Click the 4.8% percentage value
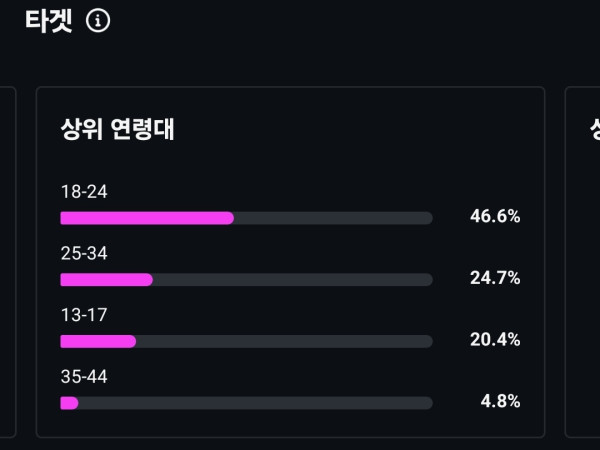This screenshot has width=600, height=450. point(500,402)
